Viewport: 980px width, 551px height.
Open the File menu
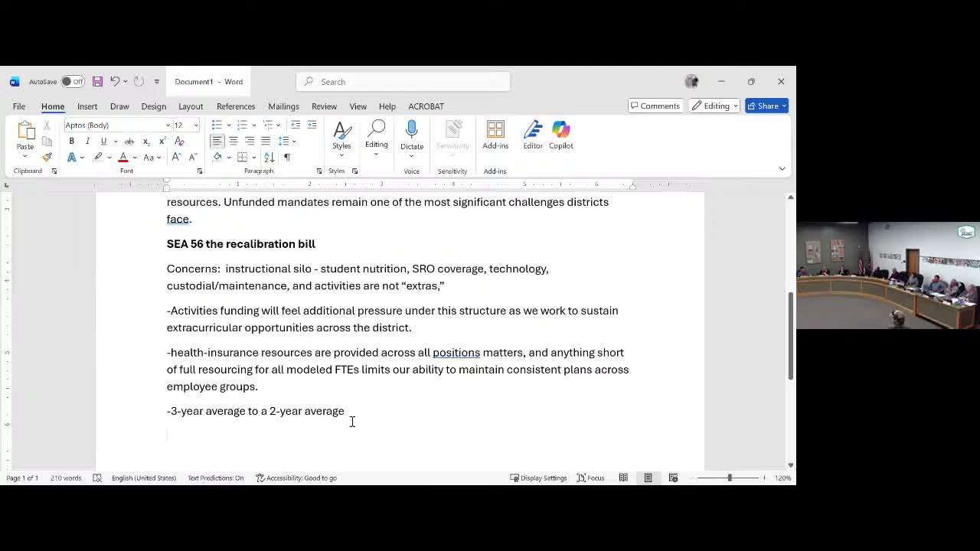pyautogui.click(x=19, y=106)
